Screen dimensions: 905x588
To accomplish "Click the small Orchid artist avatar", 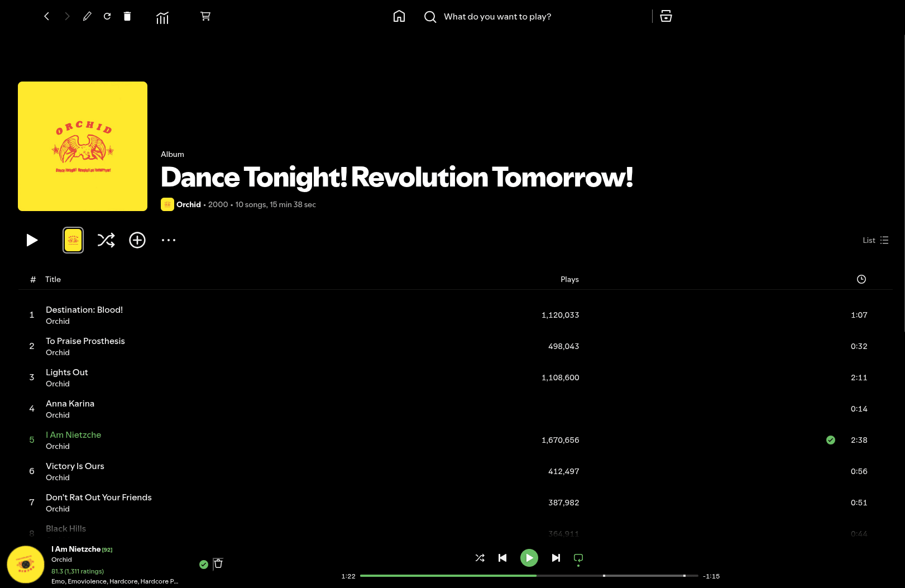I will pyautogui.click(x=167, y=204).
